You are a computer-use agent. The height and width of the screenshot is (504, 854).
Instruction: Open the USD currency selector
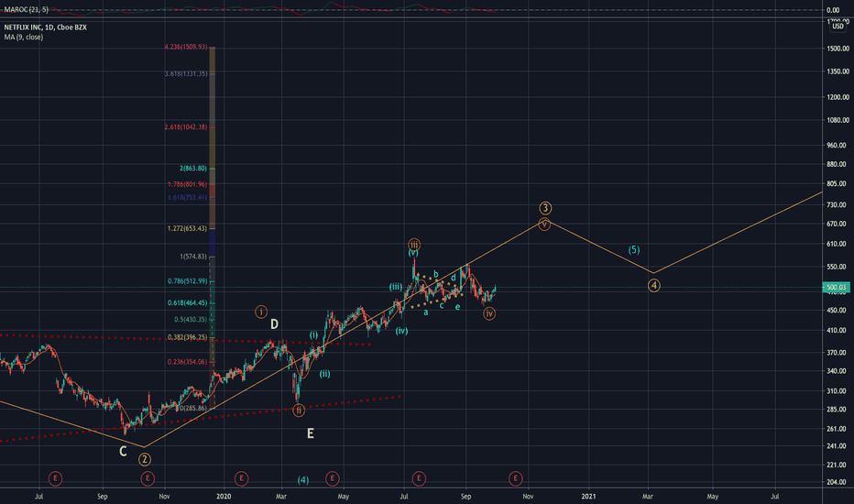tap(838, 27)
